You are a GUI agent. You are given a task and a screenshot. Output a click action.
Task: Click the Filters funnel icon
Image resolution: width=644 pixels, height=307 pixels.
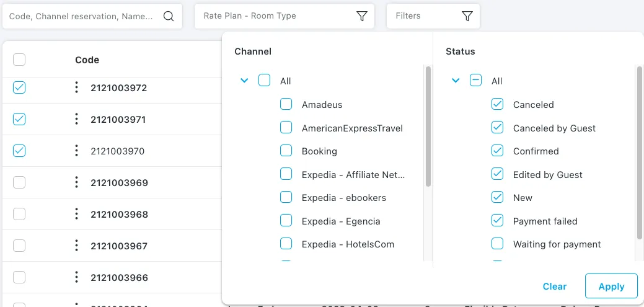[x=467, y=16]
